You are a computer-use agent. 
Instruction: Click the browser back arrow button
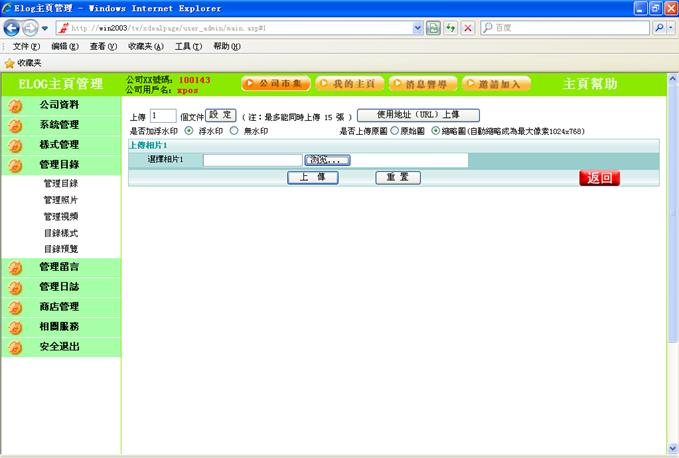(13, 28)
